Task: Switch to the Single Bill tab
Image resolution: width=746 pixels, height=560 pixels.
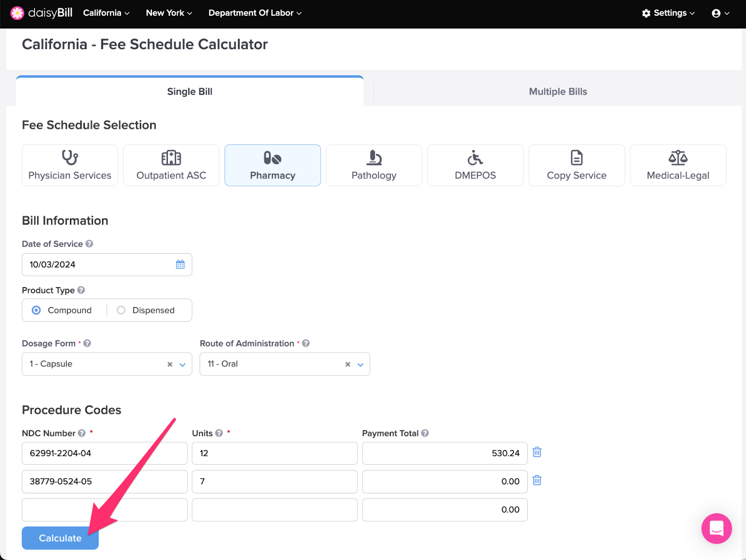Action: coord(190,91)
